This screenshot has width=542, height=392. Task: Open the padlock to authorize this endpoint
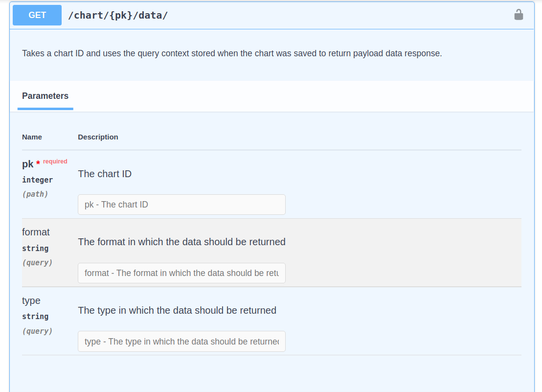click(x=519, y=15)
